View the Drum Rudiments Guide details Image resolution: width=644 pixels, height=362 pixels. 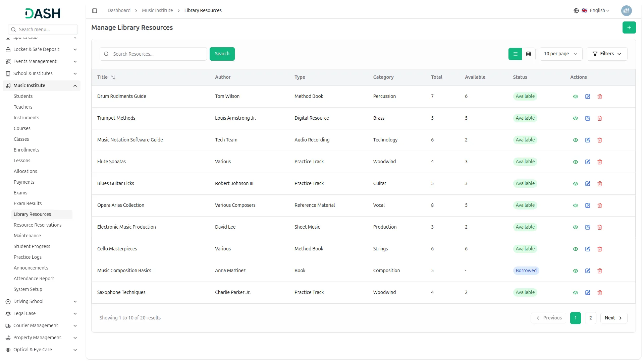point(576,97)
